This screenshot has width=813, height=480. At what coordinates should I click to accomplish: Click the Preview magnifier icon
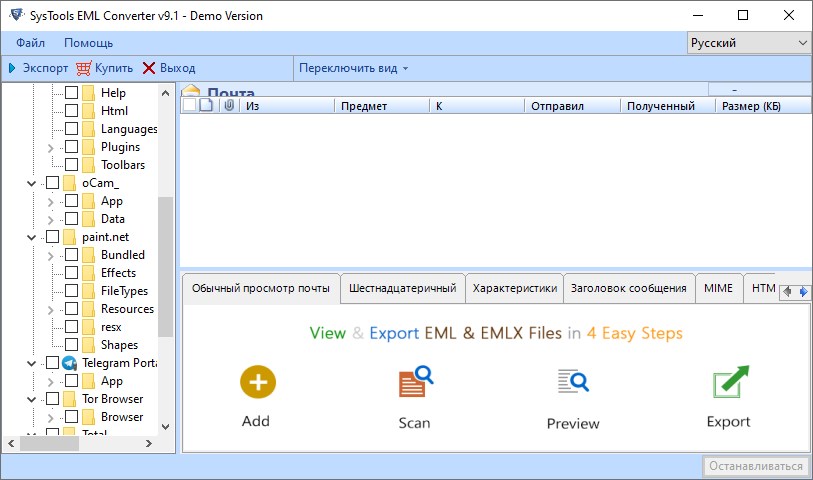click(x=573, y=381)
